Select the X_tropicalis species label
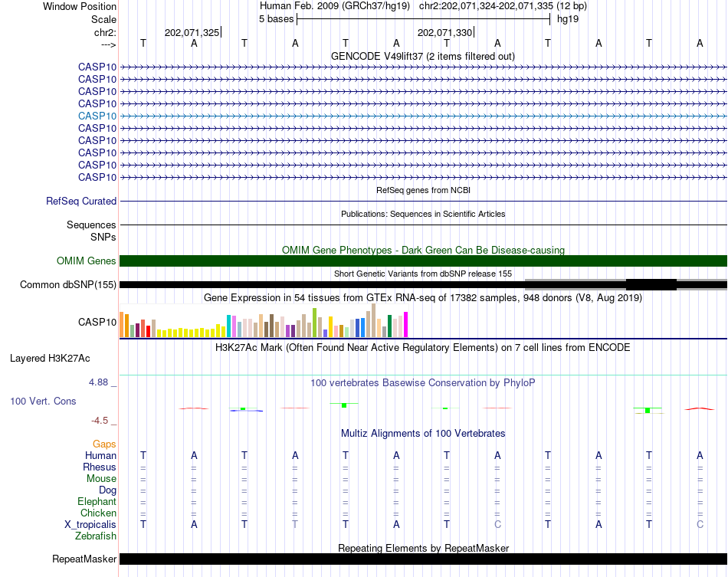Screen dimensions: 728x577 click(90, 525)
